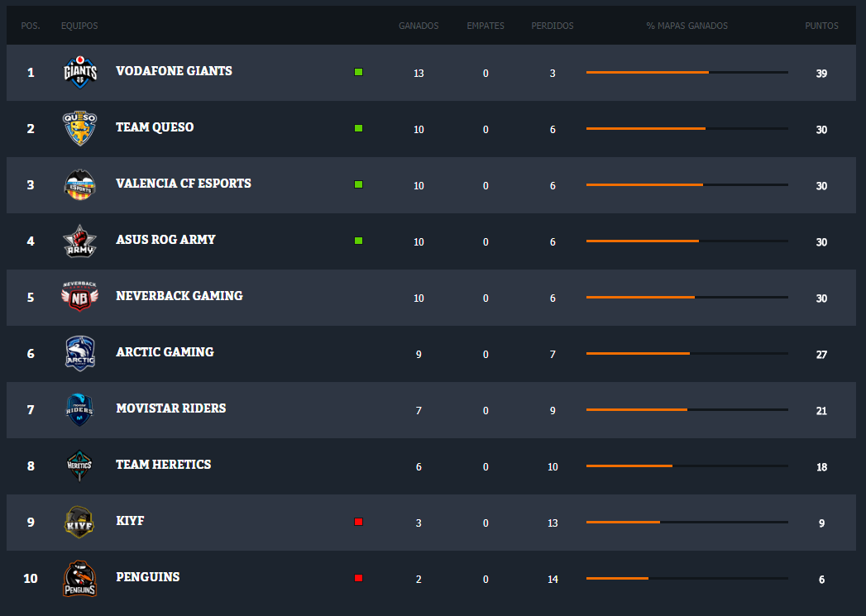
Task: Click the Movistar Riders logo
Action: (80, 409)
